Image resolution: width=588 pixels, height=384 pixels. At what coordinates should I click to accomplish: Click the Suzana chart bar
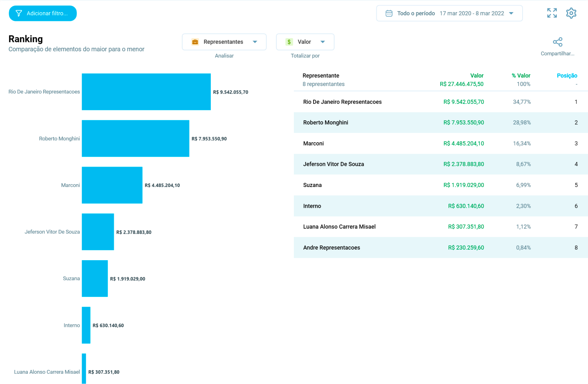click(95, 279)
